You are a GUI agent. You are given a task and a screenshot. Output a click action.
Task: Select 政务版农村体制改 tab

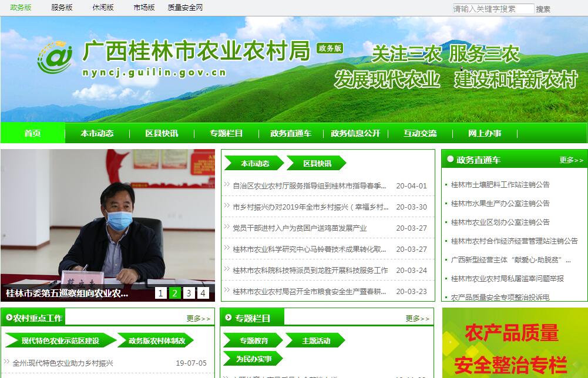(156, 340)
